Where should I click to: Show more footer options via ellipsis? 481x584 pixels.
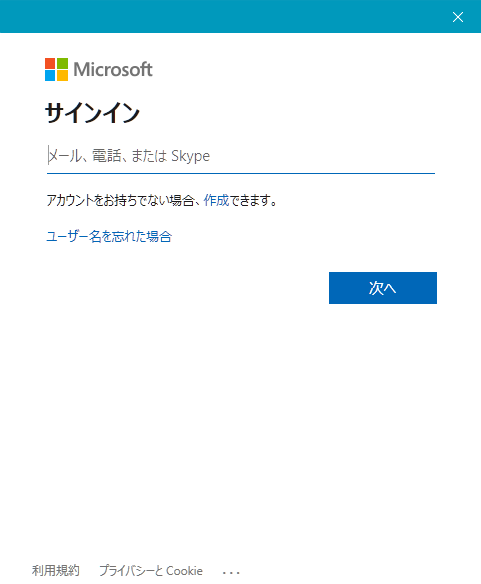tap(231, 572)
